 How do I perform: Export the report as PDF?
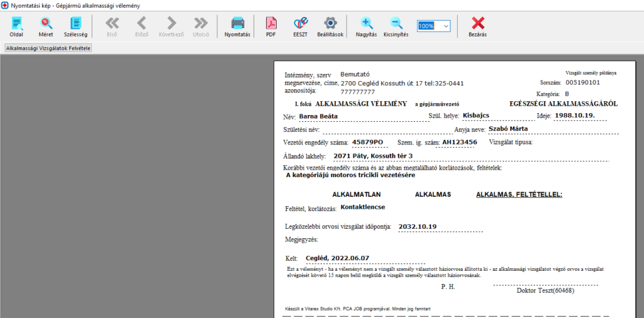point(271,26)
